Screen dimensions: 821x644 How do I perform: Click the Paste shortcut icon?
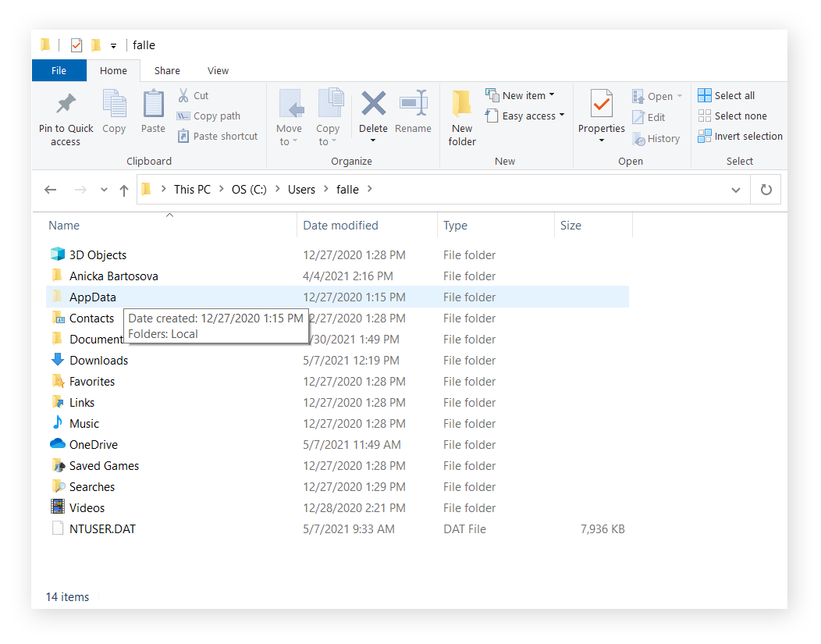tap(218, 136)
